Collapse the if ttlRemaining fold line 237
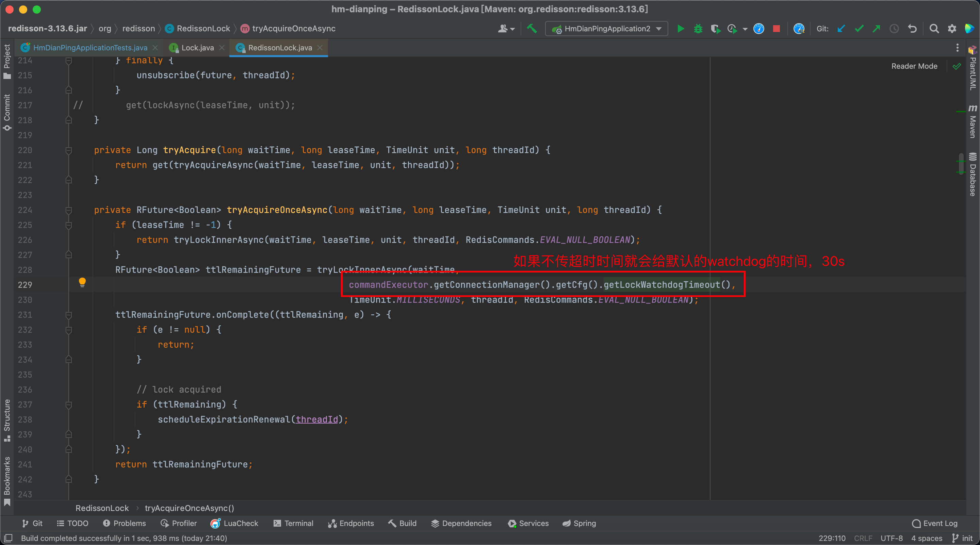This screenshot has height=545, width=980. 69,405
